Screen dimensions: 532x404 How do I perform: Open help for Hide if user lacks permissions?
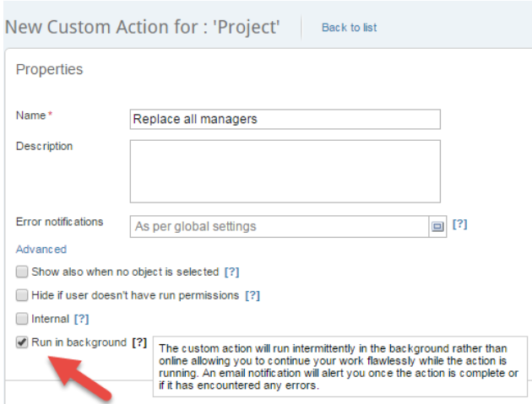(252, 295)
